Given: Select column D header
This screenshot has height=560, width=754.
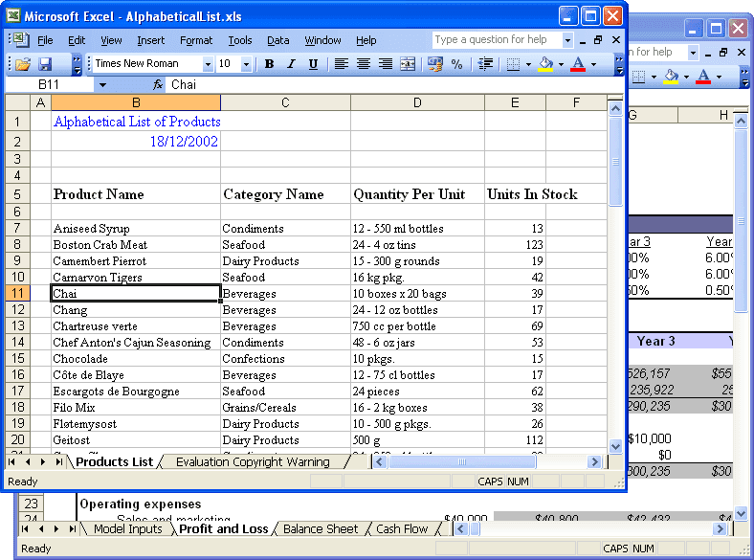Looking at the screenshot, I should click(x=417, y=103).
